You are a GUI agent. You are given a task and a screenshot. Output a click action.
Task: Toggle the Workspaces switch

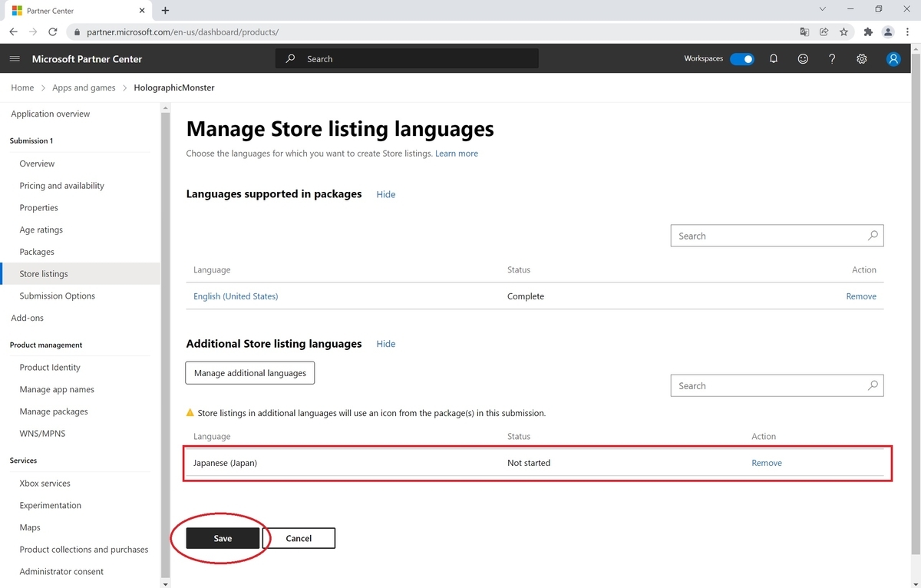click(x=742, y=59)
